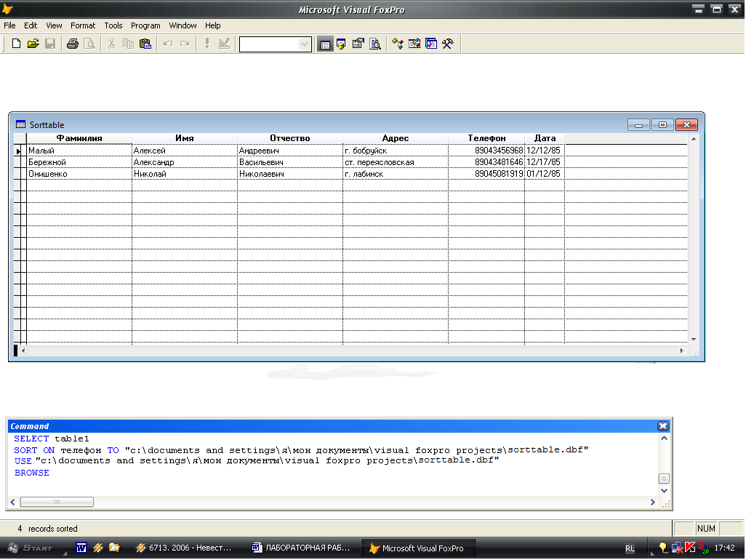Click Command window scroll down arrow
This screenshot has height=560, width=746.
[664, 490]
